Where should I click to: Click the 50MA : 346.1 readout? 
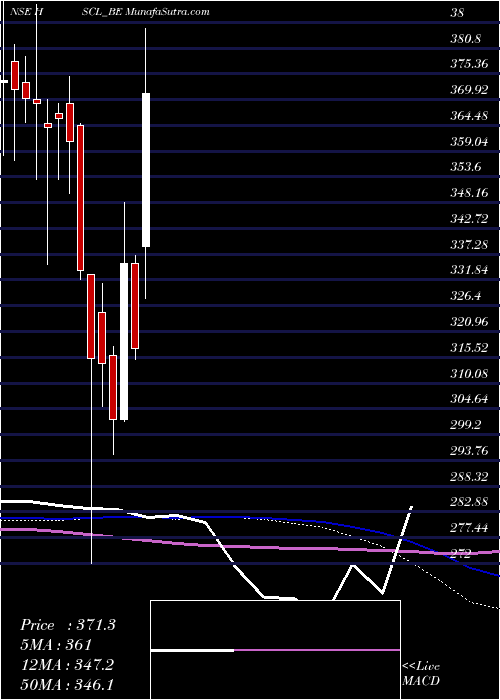(67, 685)
